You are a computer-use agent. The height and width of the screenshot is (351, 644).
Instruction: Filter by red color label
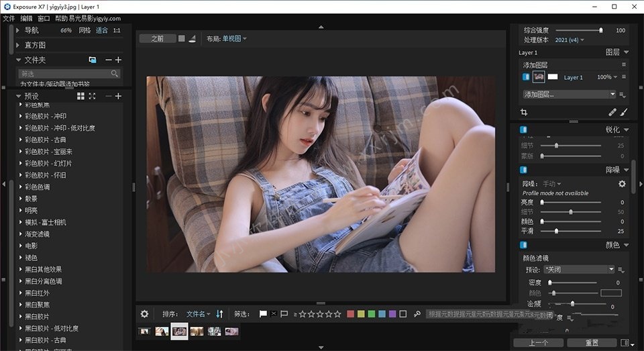tap(350, 314)
